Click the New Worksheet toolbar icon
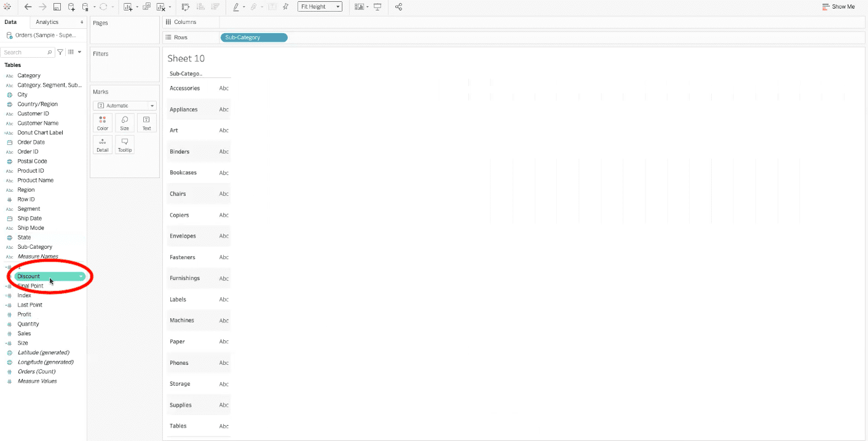The image size is (868, 441). coord(127,7)
